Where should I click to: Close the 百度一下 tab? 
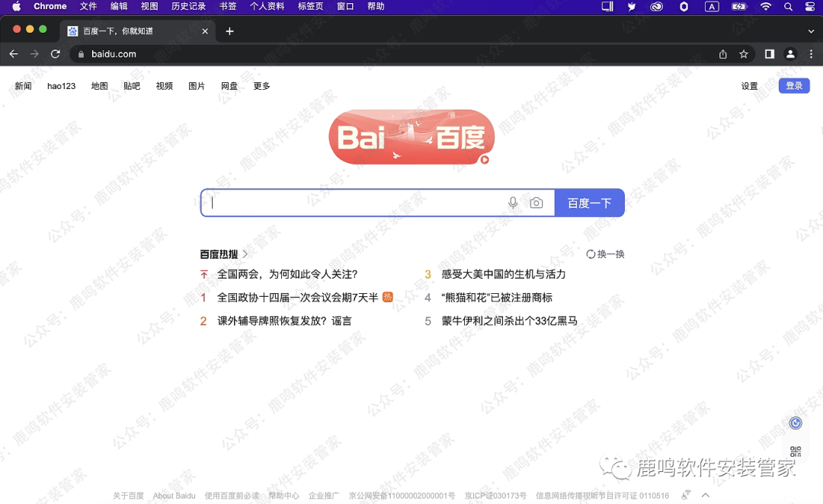(205, 31)
